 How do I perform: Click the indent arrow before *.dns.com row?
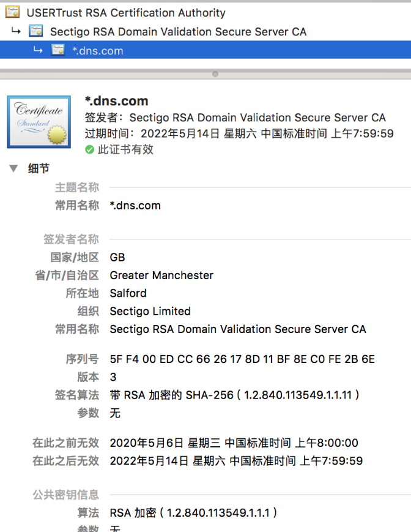click(x=38, y=50)
